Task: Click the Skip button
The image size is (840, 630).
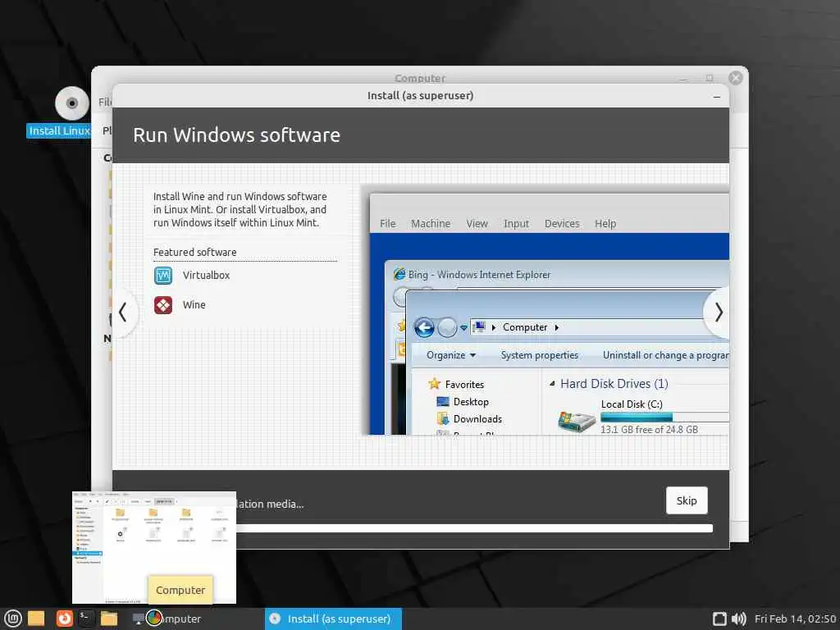Action: (687, 500)
